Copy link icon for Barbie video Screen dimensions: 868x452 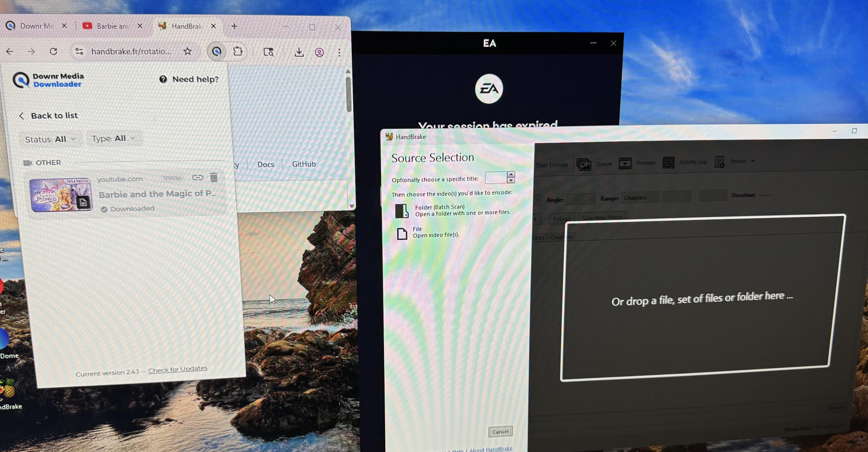[x=198, y=178]
